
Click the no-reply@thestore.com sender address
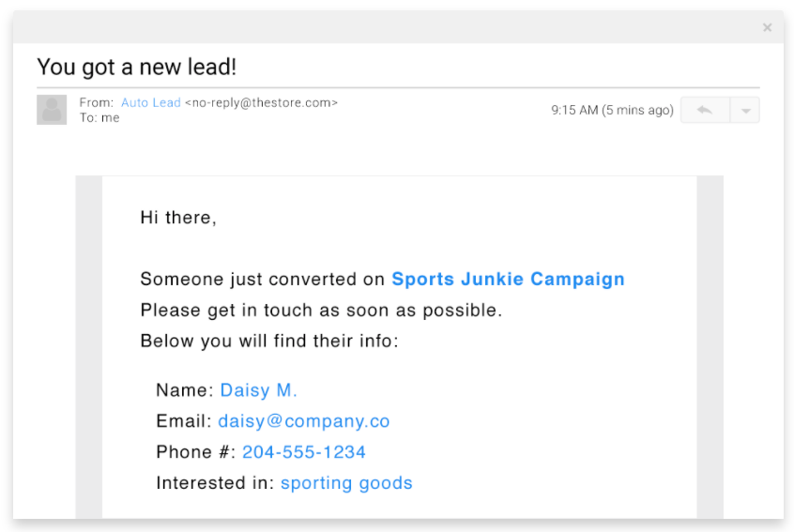tap(261, 102)
